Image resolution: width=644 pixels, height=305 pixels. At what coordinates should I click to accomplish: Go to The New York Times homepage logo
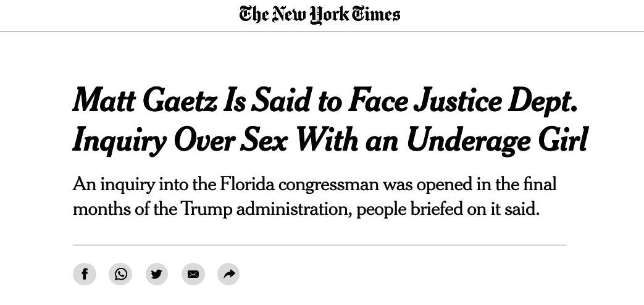320,14
